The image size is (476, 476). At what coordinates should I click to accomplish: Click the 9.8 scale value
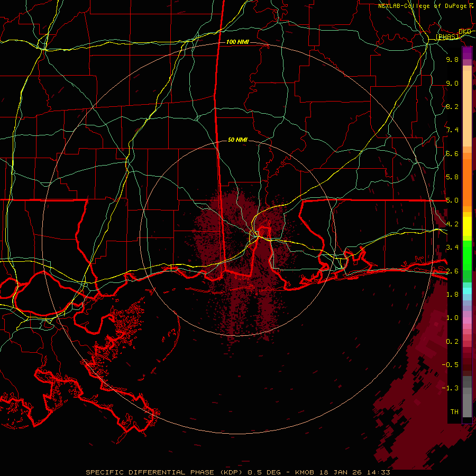point(452,59)
